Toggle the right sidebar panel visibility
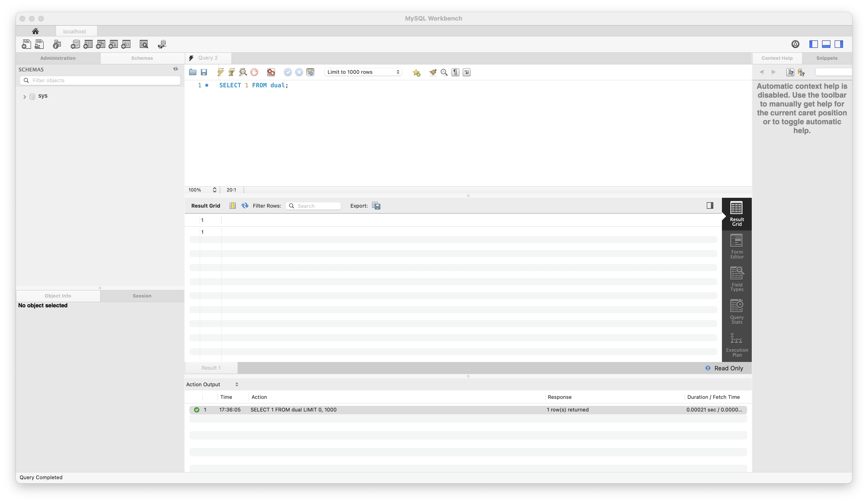The image size is (868, 503). (x=839, y=44)
